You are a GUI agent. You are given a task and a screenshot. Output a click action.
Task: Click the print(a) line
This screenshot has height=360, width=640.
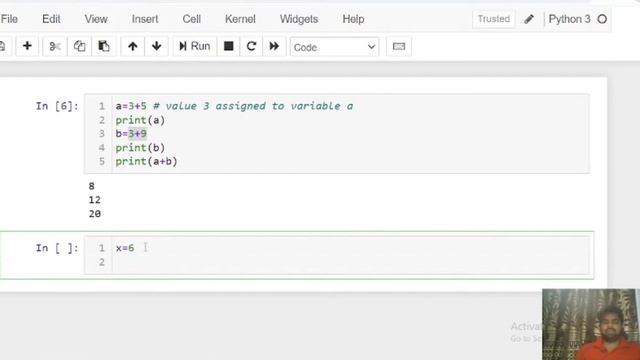[x=140, y=120]
